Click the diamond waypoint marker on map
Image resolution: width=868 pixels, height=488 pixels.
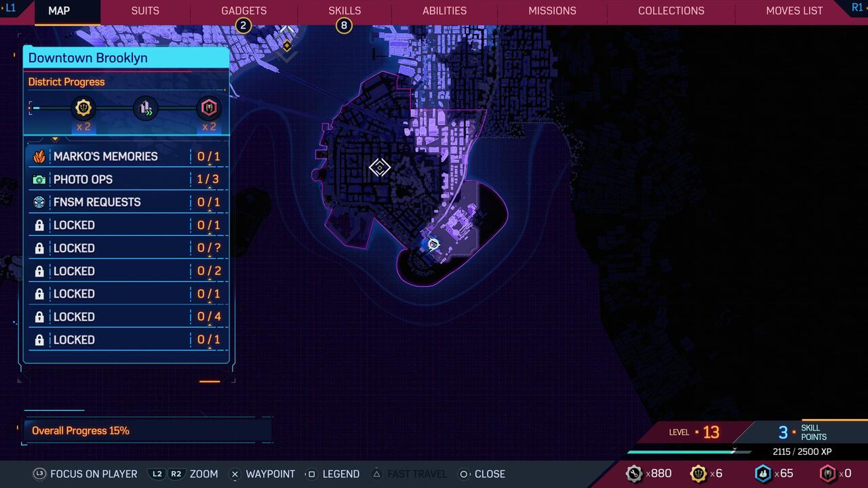pyautogui.click(x=380, y=167)
